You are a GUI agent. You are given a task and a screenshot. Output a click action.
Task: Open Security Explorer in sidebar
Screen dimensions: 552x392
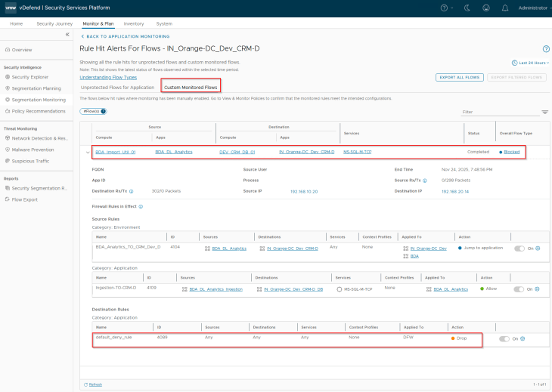[x=29, y=77]
